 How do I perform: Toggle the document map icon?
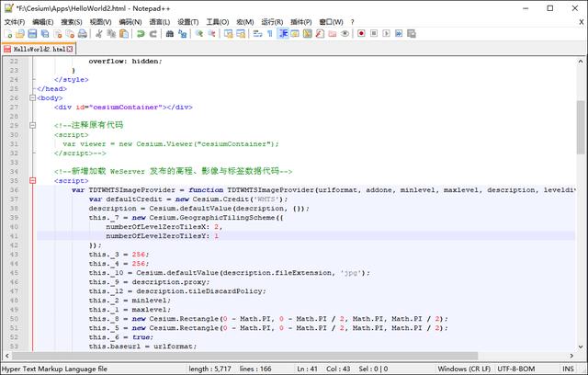tap(308, 34)
